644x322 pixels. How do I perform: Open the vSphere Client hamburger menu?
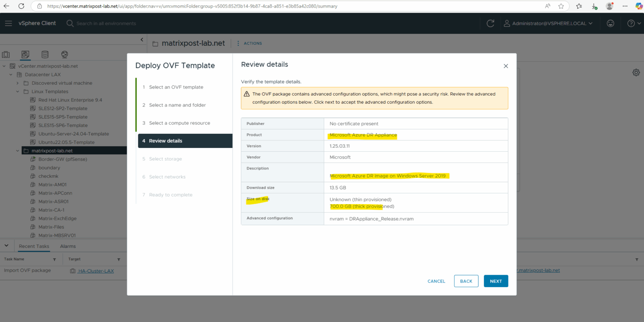coord(8,23)
